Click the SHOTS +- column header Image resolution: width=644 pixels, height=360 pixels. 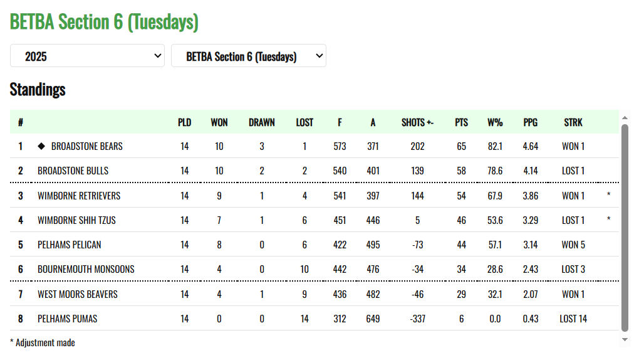[417, 122]
